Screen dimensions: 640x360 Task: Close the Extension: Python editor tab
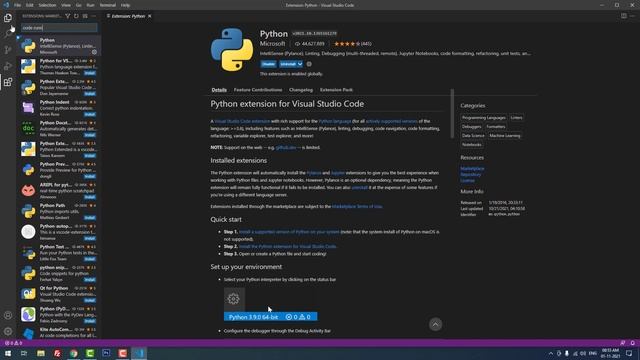click(x=150, y=16)
